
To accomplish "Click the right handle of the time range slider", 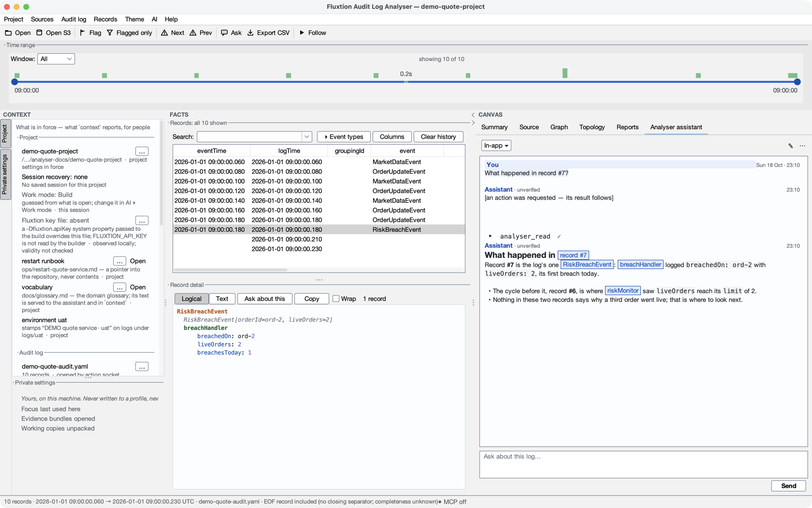I will tap(797, 82).
